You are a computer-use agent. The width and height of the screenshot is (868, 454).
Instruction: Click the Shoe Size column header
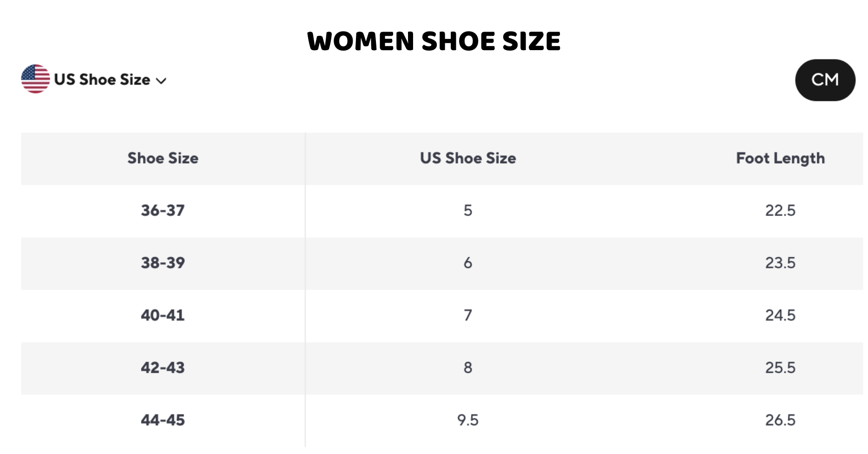163,158
